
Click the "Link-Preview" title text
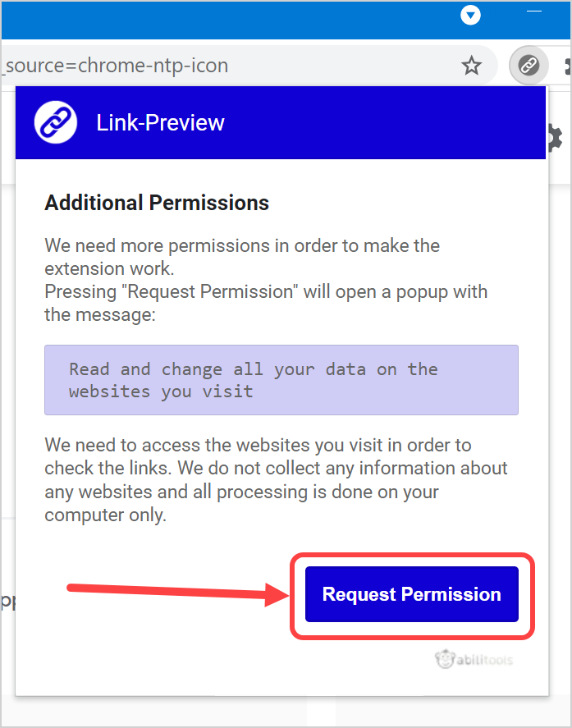[160, 123]
